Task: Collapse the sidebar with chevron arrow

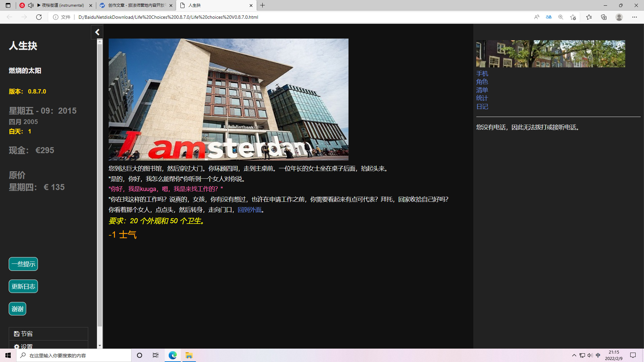Action: 97,32
